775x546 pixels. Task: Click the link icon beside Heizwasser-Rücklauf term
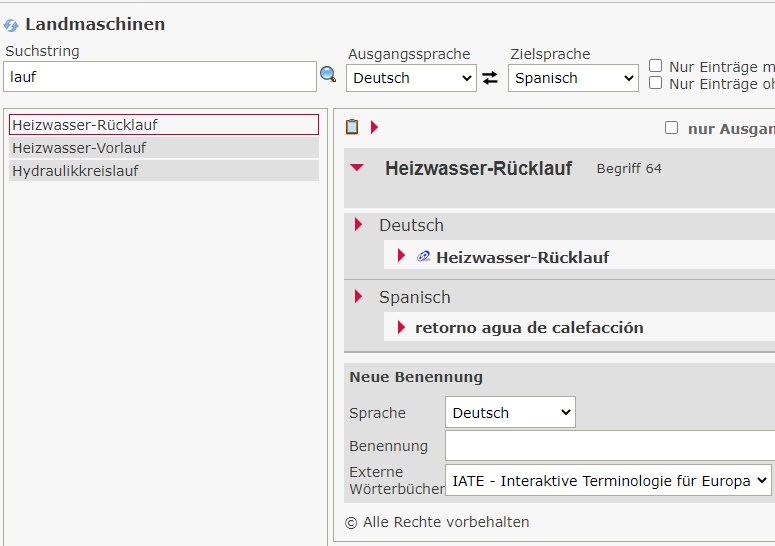click(x=423, y=257)
